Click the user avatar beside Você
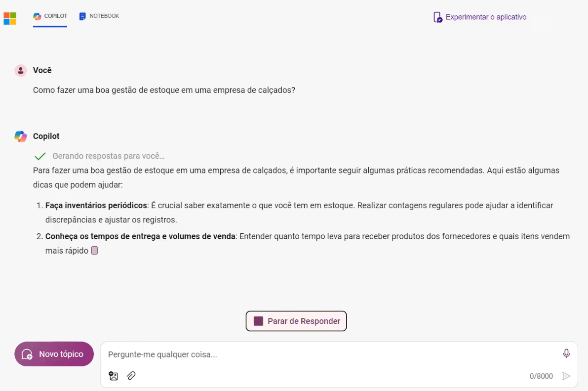 20,71
